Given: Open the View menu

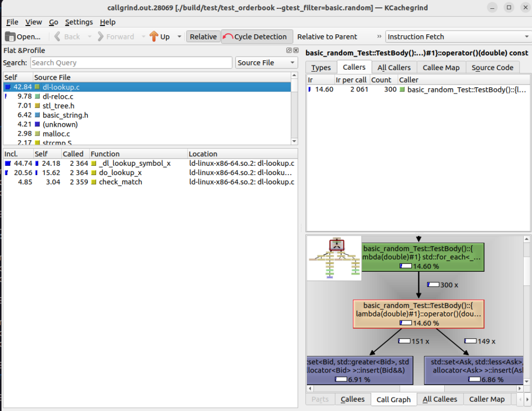Looking at the screenshot, I should point(34,22).
